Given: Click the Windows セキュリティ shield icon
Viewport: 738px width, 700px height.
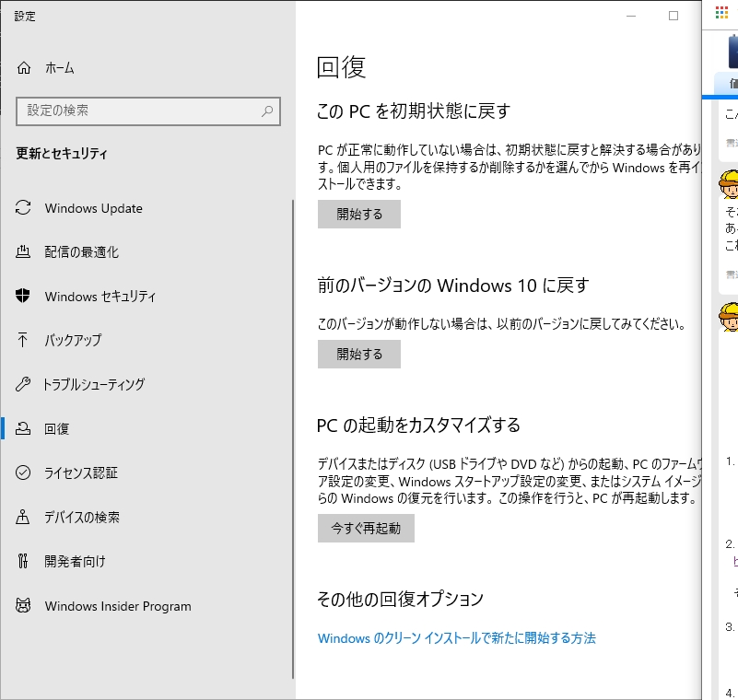Looking at the screenshot, I should click(23, 296).
